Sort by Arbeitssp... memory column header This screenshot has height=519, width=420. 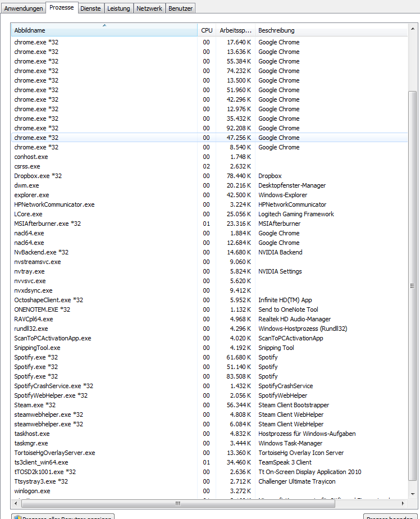(235, 30)
